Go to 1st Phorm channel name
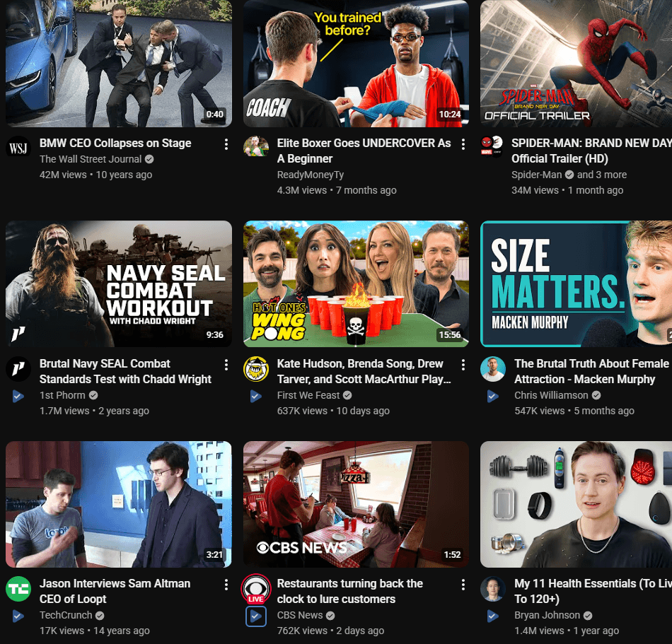672x644 pixels. pos(62,395)
